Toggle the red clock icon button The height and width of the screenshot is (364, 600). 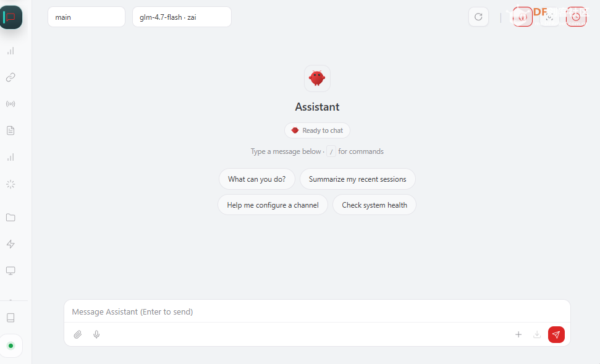tap(576, 17)
